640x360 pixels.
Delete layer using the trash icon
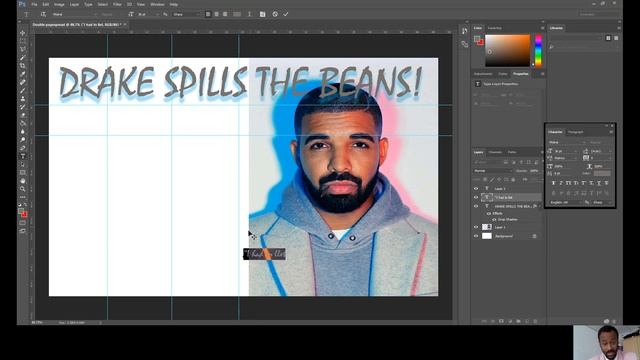click(x=535, y=321)
